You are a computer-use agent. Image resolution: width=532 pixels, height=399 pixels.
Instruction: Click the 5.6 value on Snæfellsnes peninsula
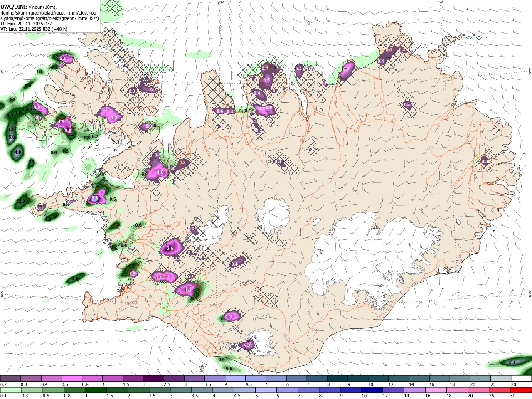[95, 199]
